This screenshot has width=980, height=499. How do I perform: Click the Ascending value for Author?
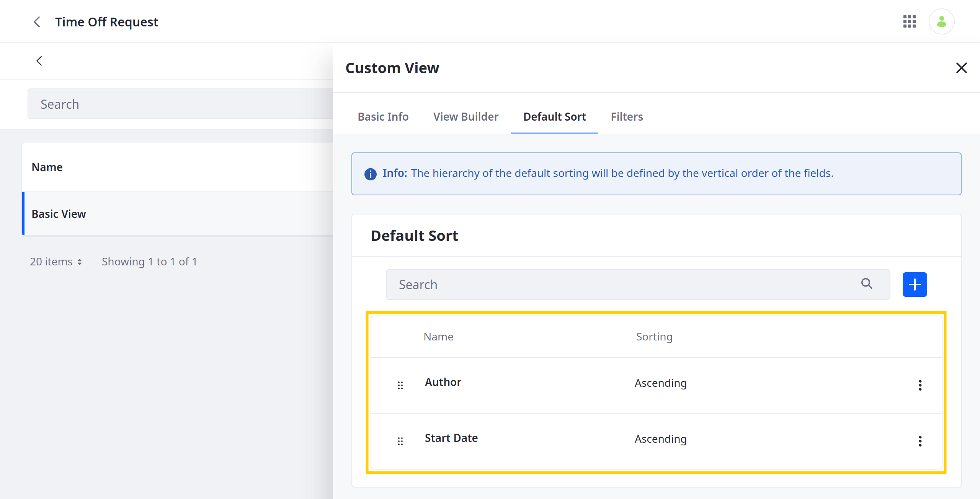pos(660,383)
